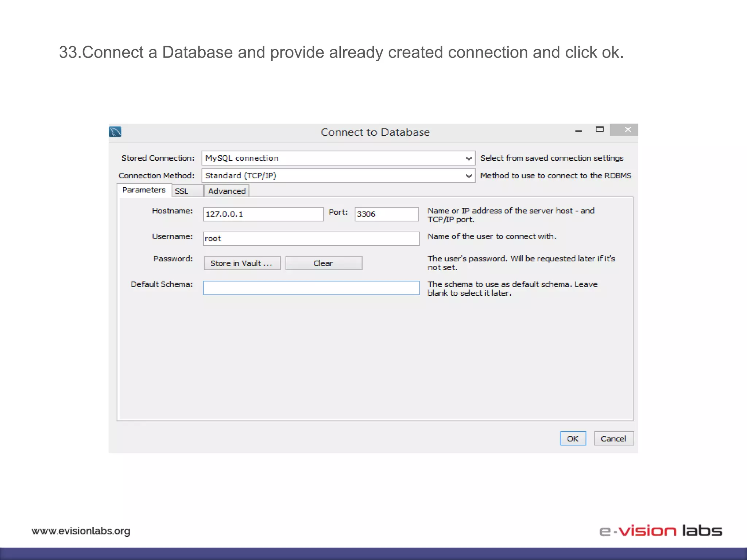Click the Port field showing 3306

pos(387,214)
